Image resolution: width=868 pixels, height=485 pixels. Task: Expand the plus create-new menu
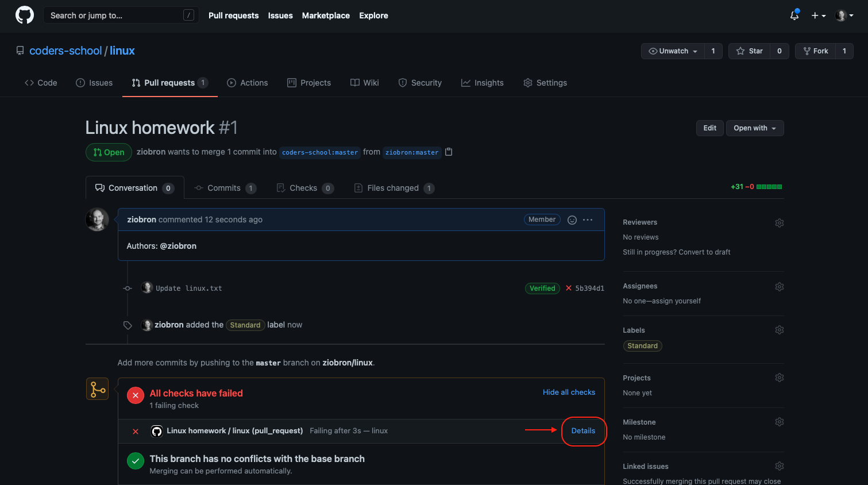click(x=819, y=16)
